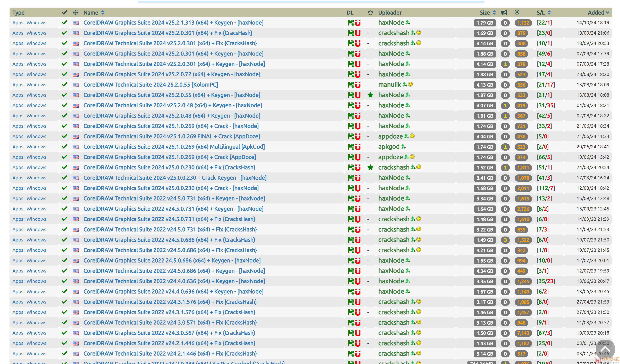Download torrent file for Graphics Suite 2022 v24.3.0.567

pos(351,333)
